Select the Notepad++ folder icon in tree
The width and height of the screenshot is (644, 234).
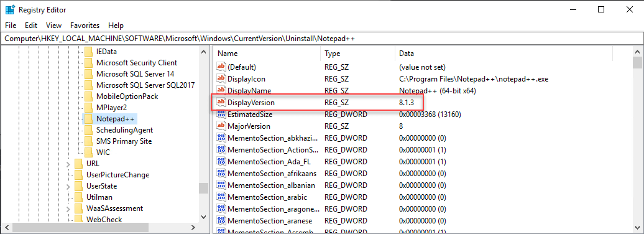pyautogui.click(x=88, y=119)
